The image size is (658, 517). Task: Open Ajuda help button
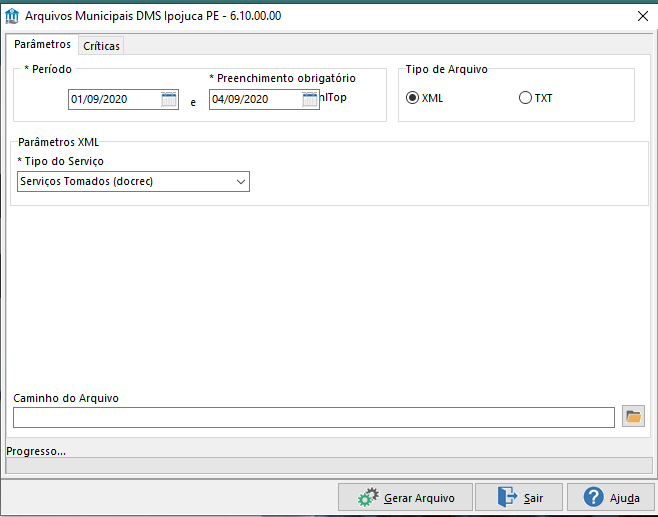pyautogui.click(x=611, y=498)
